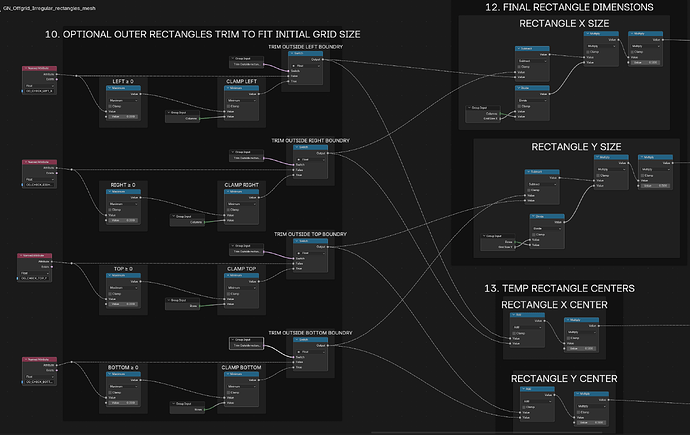Enable Clamp on the CLAMP RIGHT Minimum node

pyautogui.click(x=229, y=210)
